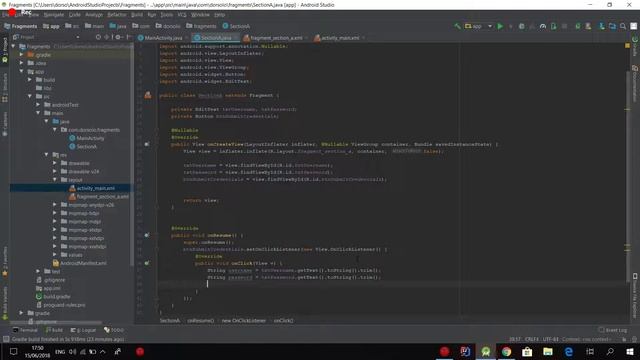Screen dimensions: 640x360
Task: Open the TODO tool window
Action: click(x=114, y=330)
